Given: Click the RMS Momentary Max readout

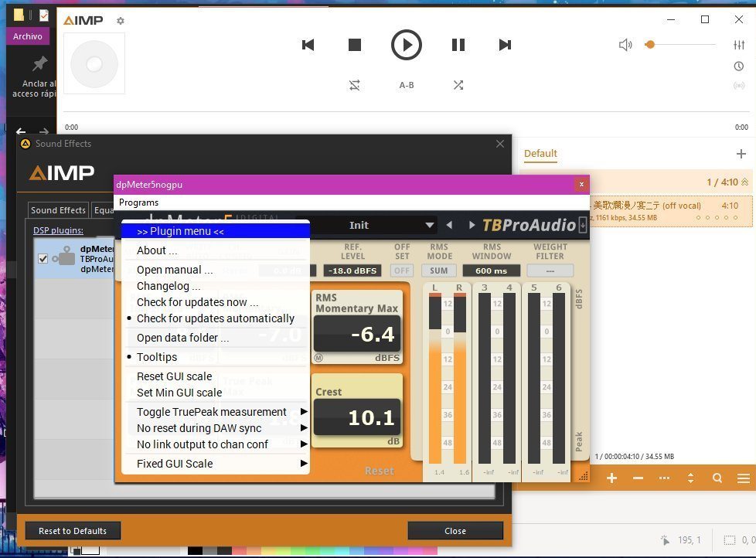Looking at the screenshot, I should [x=357, y=334].
